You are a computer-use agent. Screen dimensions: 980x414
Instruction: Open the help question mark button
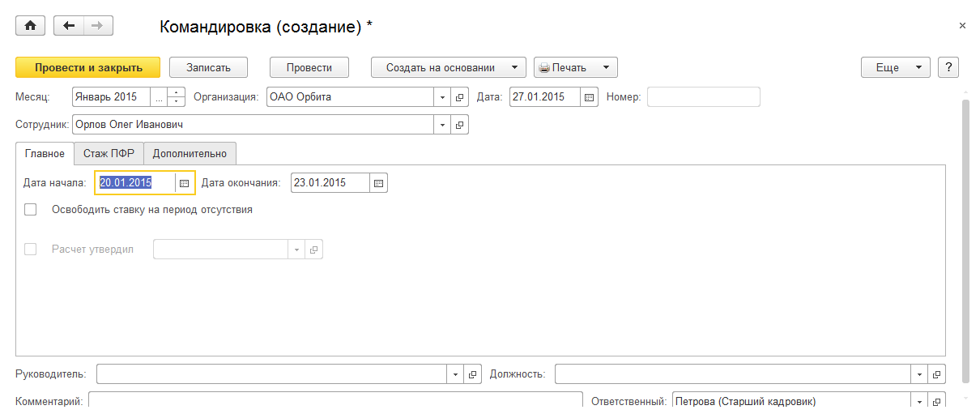(x=948, y=67)
